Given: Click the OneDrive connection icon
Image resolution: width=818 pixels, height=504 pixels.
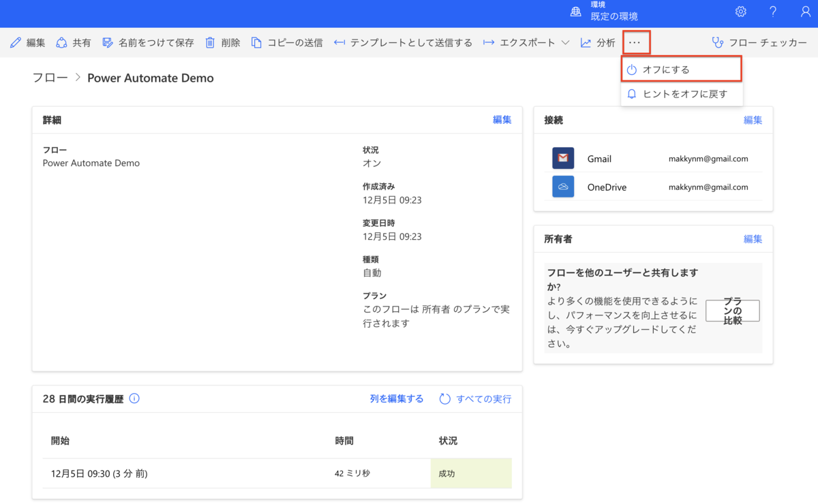Looking at the screenshot, I should [x=563, y=187].
